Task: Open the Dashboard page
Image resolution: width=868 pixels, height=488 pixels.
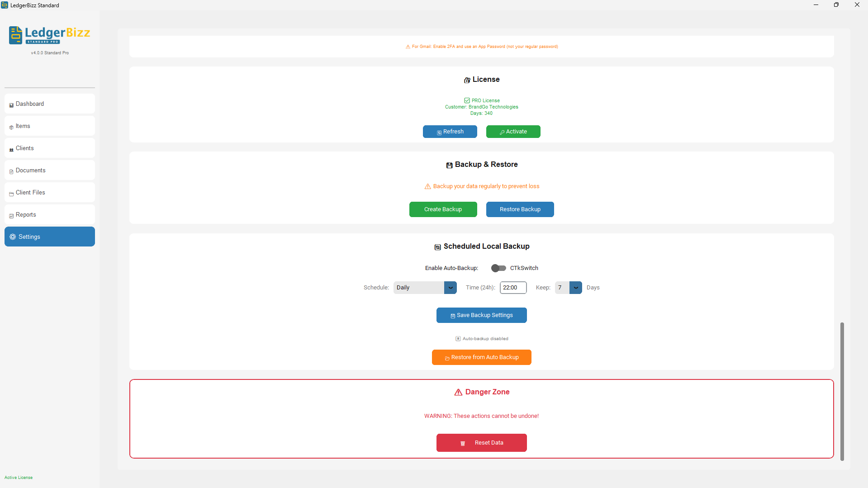Action: click(x=50, y=104)
